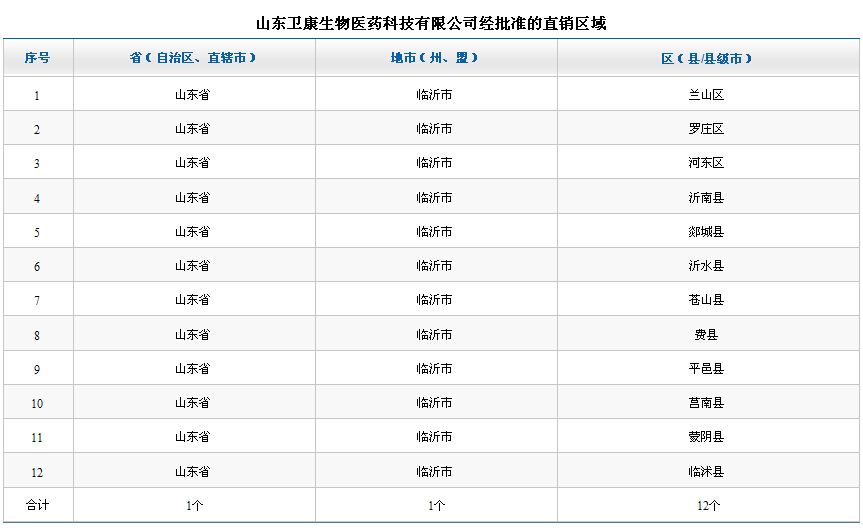Click the 合计 label in totals row
Screen dimensions: 863x532
point(37,504)
